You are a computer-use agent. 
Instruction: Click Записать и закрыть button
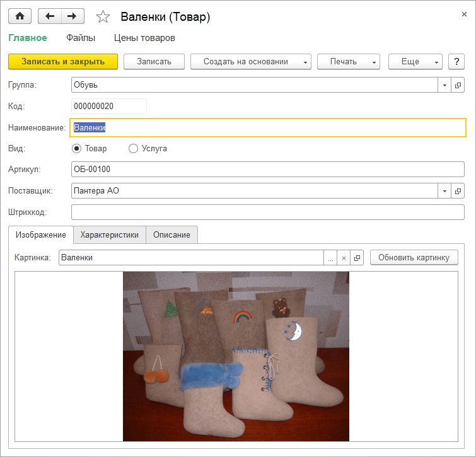(63, 62)
